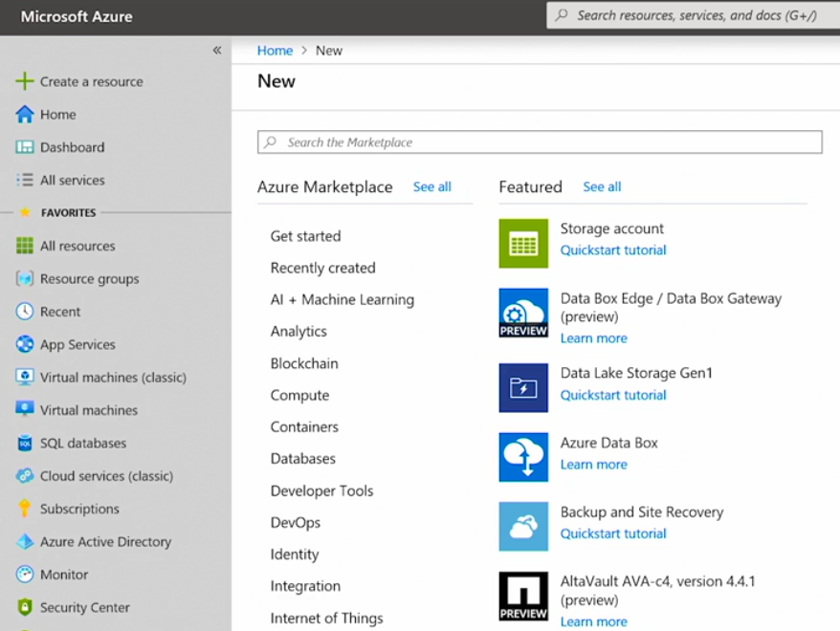Viewport: 840px width, 631px height.
Task: Click the Home house icon in sidebar
Action: click(x=25, y=114)
